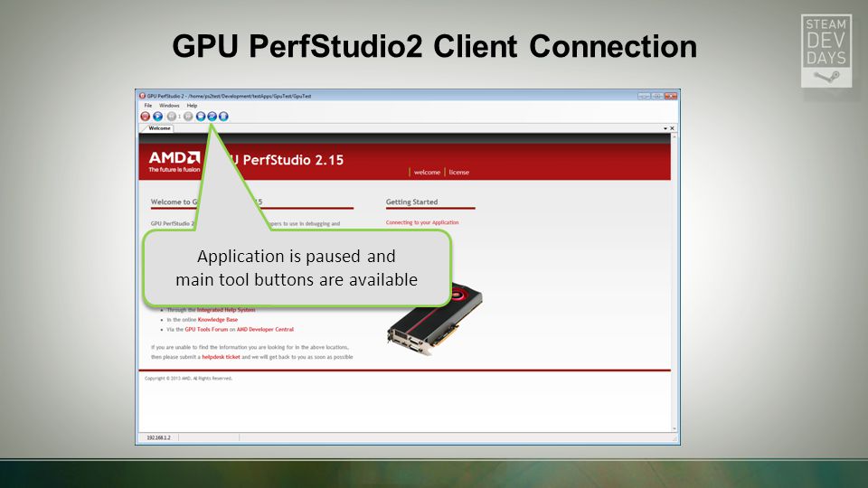Image resolution: width=868 pixels, height=488 pixels.
Task: Click the blue list-icon tool button at the toolbar's end
Action: coord(223,117)
